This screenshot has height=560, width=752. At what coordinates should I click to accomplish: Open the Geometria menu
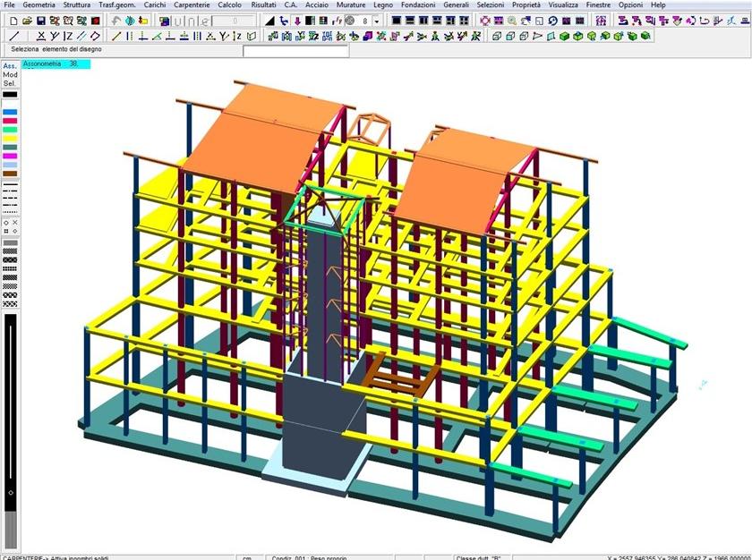click(x=38, y=4)
